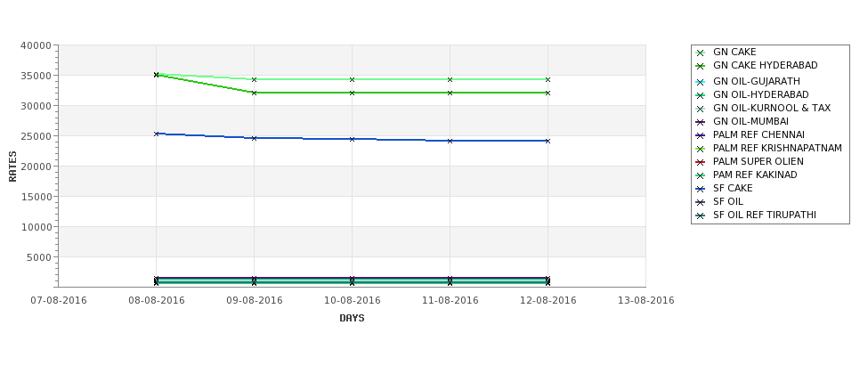Click the 08-08-2016 GN CAKE data point
The height and width of the screenshot is (382, 868).
click(156, 74)
